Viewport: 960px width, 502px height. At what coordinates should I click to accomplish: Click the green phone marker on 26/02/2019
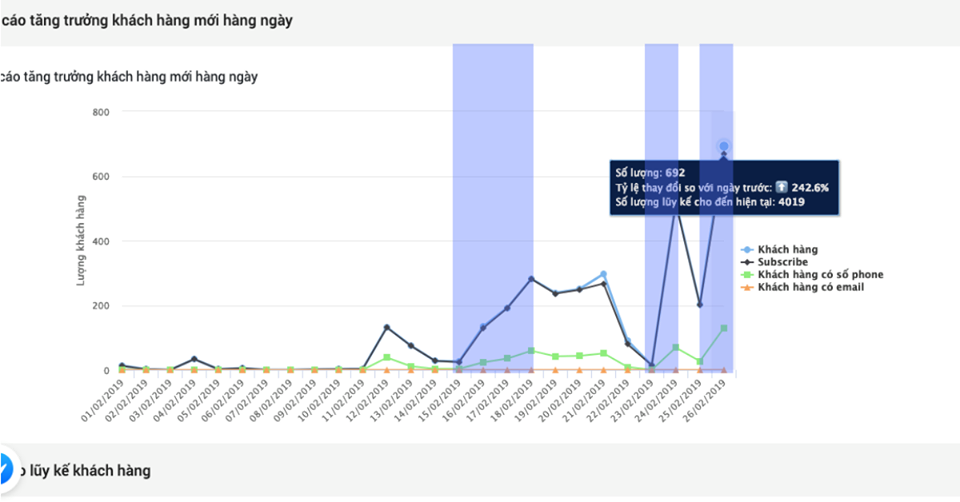pos(724,328)
